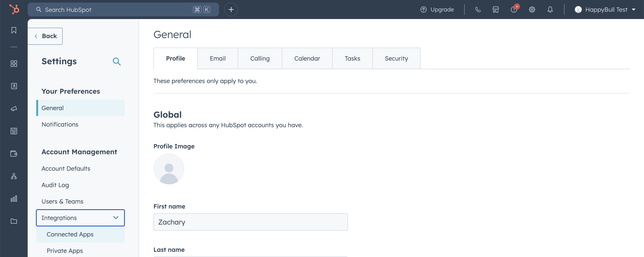Screen dimensions: 644x257
Task: Open the Reporting bar chart icon
Action: pyautogui.click(x=14, y=199)
